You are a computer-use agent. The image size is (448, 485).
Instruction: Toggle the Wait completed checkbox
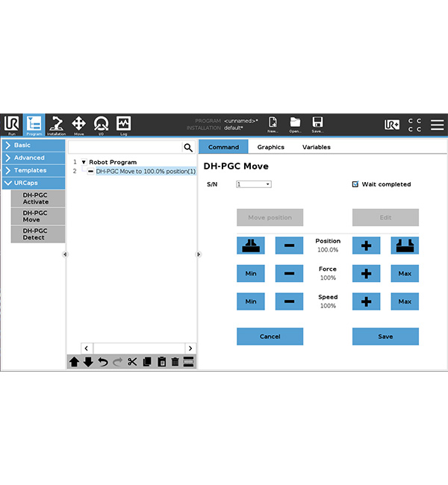tap(355, 184)
